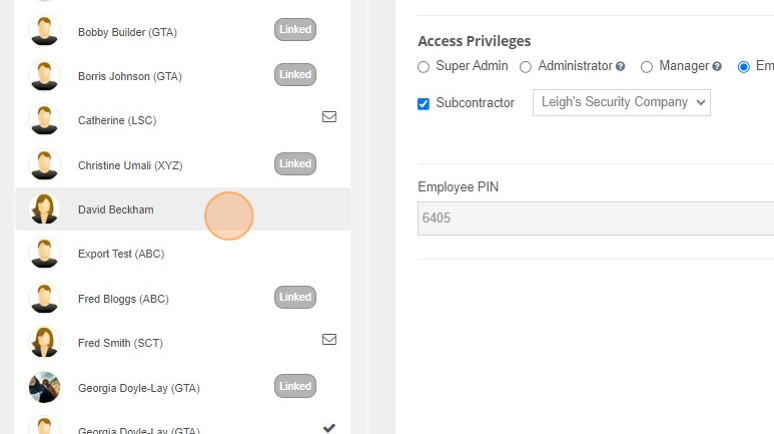Click the envelope icon next to Catherine (LSC)

click(329, 117)
